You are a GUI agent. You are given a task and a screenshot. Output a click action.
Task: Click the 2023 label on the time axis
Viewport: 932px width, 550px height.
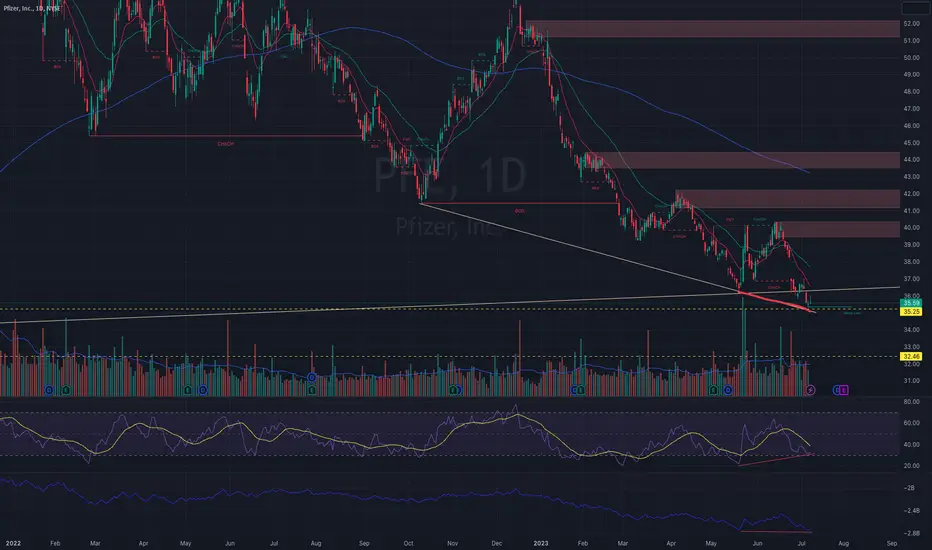click(541, 543)
